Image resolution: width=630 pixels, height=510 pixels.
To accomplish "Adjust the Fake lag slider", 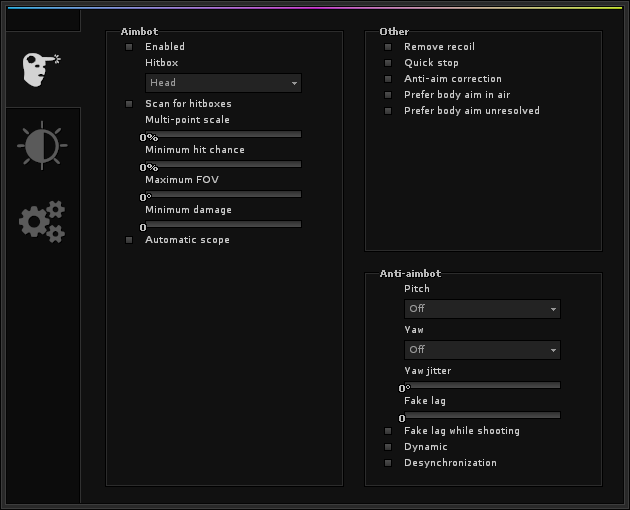I will tap(482, 414).
